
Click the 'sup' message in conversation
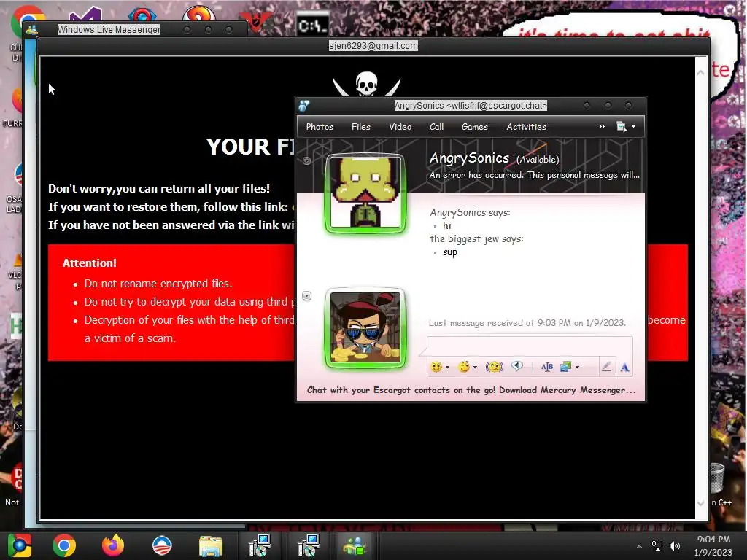pyautogui.click(x=449, y=252)
